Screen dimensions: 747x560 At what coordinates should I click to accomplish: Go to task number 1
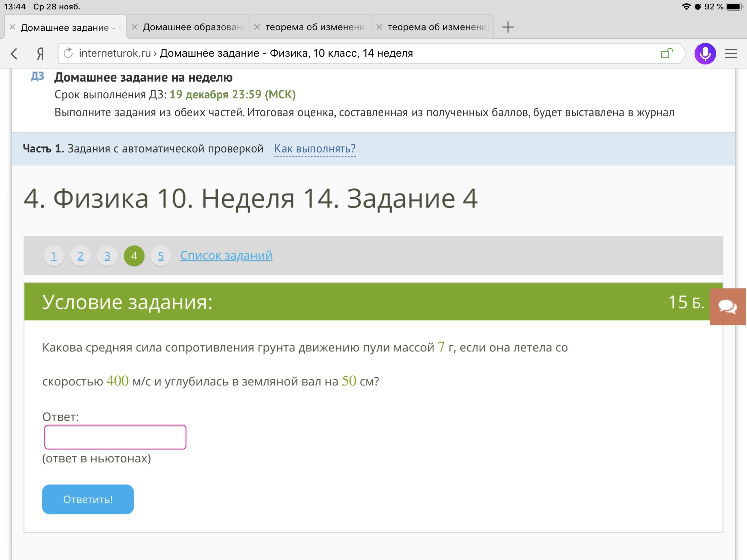tap(54, 256)
